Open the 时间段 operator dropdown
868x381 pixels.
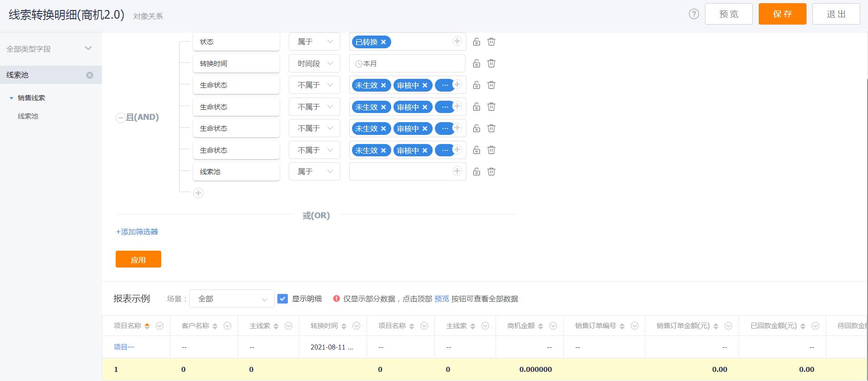pos(314,63)
